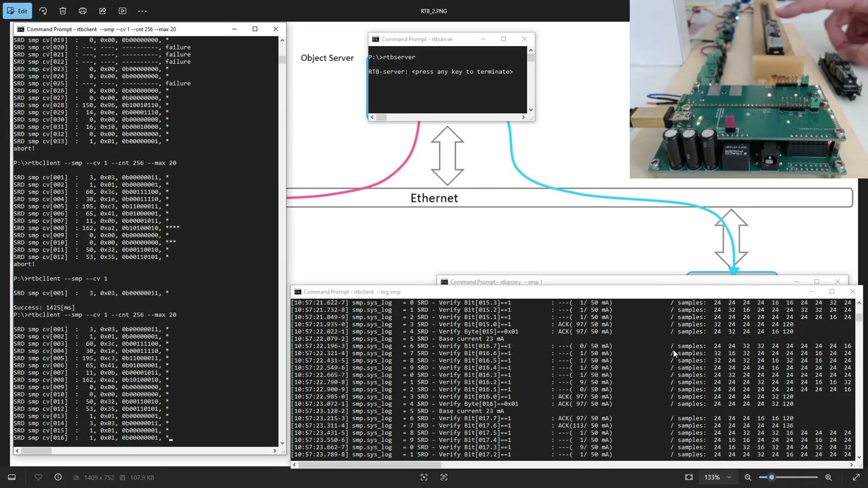Click the fit to window icon

(x=689, y=477)
